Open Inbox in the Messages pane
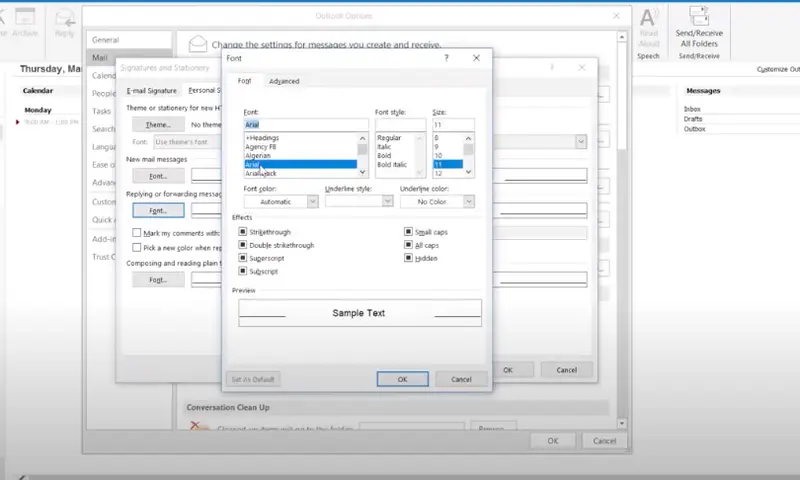This screenshot has height=480, width=800. click(x=692, y=109)
